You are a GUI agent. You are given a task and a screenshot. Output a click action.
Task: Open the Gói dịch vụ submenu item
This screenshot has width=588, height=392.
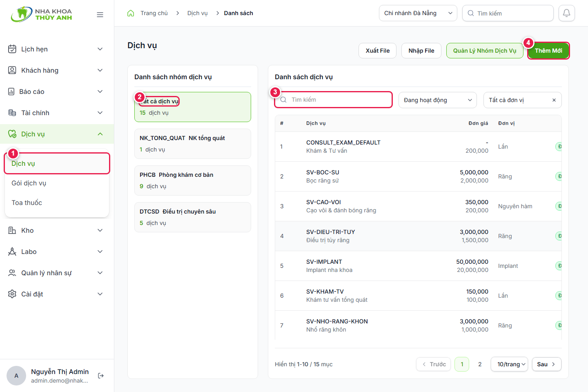click(57, 183)
